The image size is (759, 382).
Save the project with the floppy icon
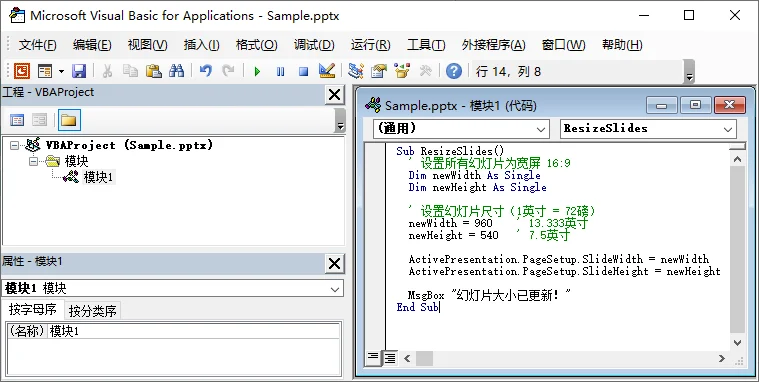coord(79,71)
